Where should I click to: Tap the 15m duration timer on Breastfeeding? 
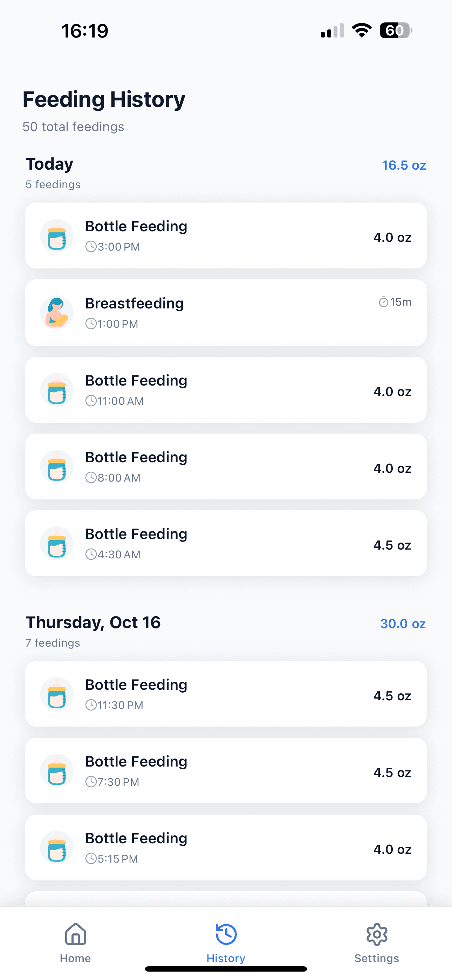[x=395, y=302]
